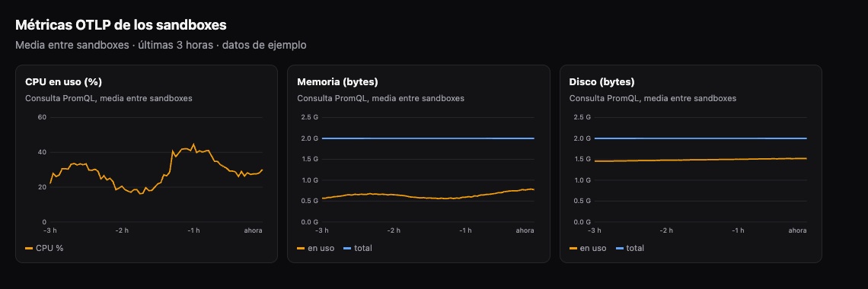Click the '2.0 G' y-axis label in Memoria chart
868x289 pixels.
(309, 138)
